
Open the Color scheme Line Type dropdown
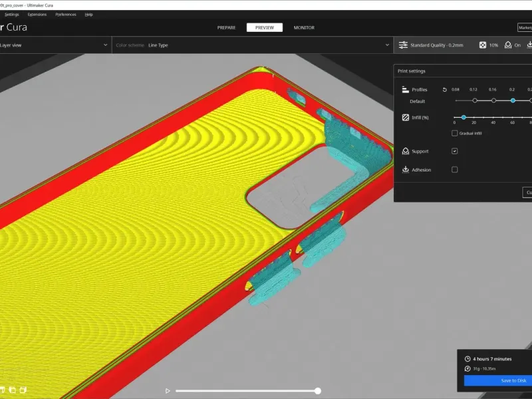point(253,45)
